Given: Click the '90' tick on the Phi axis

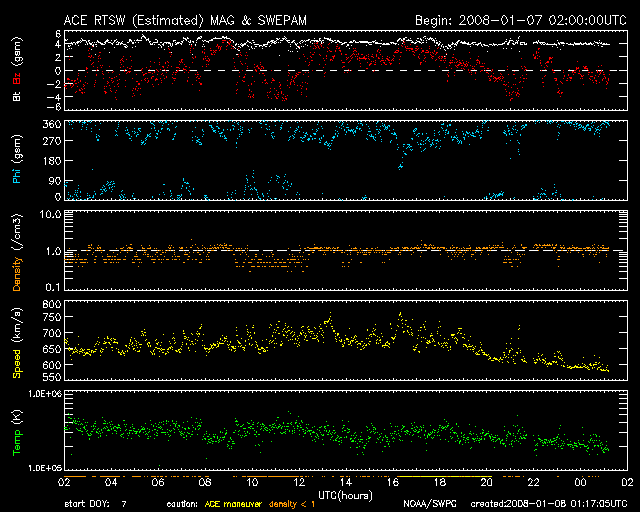Looking at the screenshot, I should [55, 180].
